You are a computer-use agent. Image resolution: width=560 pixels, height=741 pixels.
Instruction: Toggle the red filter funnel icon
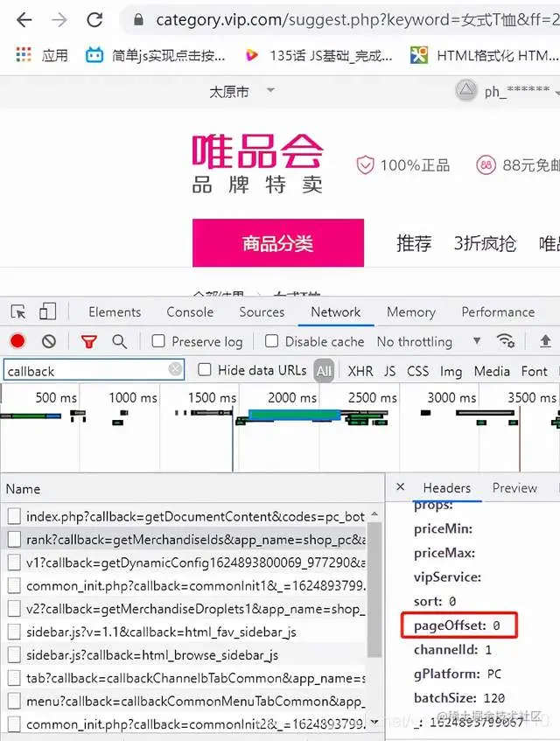click(x=89, y=341)
